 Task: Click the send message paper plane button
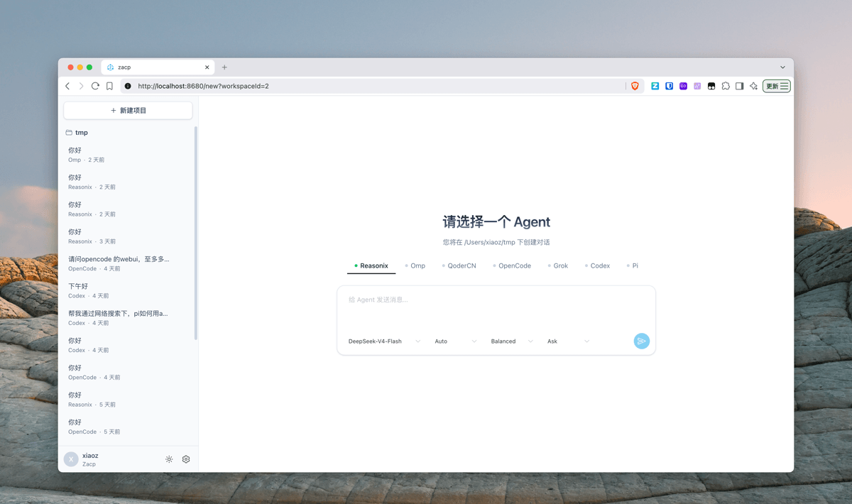tap(641, 341)
